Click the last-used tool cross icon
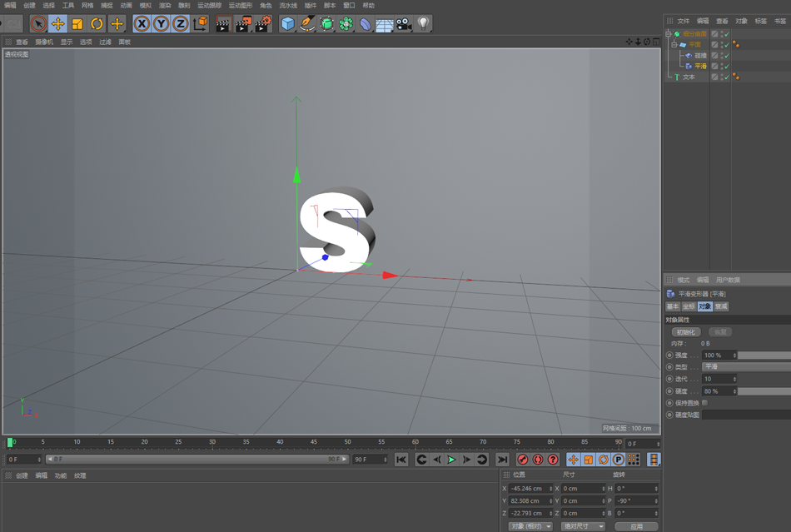The image size is (791, 532). point(117,23)
